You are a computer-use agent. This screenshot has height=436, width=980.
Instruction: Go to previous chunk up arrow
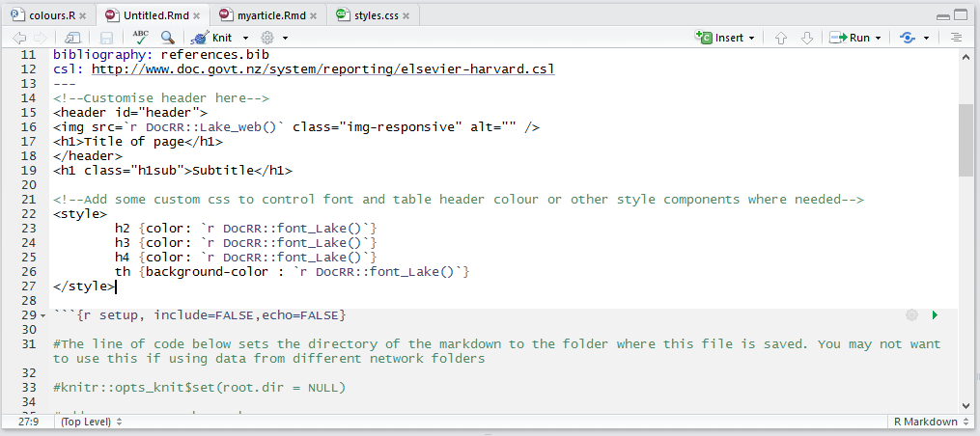click(781, 39)
